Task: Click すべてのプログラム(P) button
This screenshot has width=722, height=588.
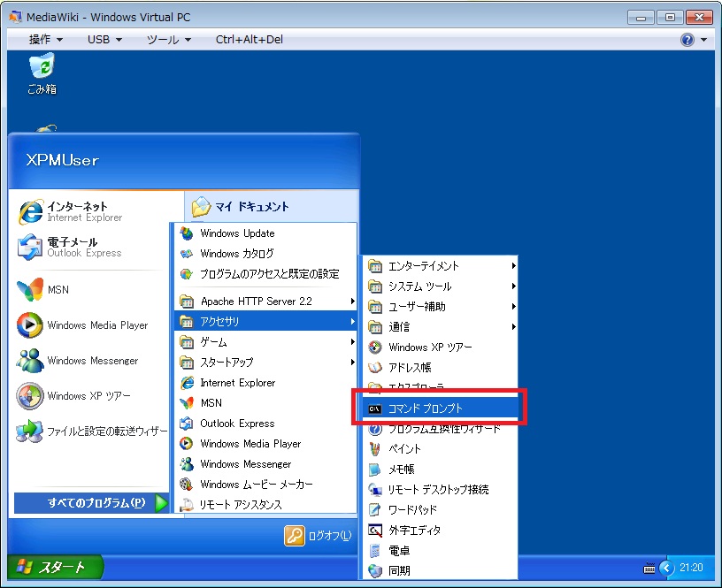Action: [91, 503]
